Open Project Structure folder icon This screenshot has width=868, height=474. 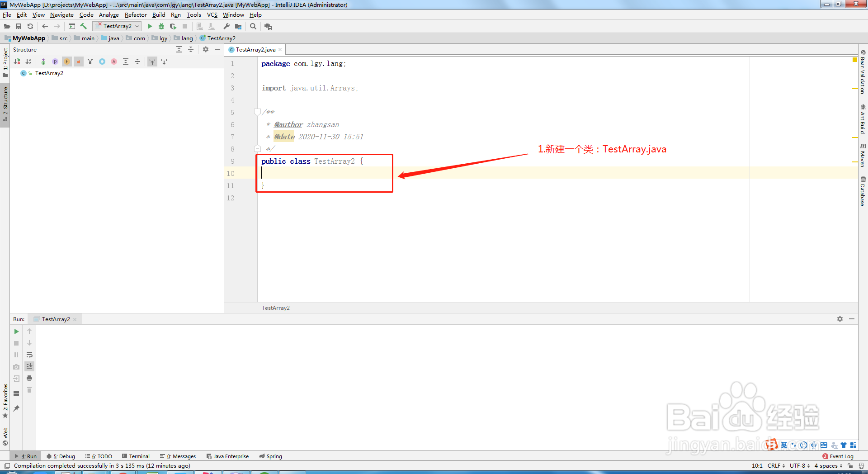238,26
